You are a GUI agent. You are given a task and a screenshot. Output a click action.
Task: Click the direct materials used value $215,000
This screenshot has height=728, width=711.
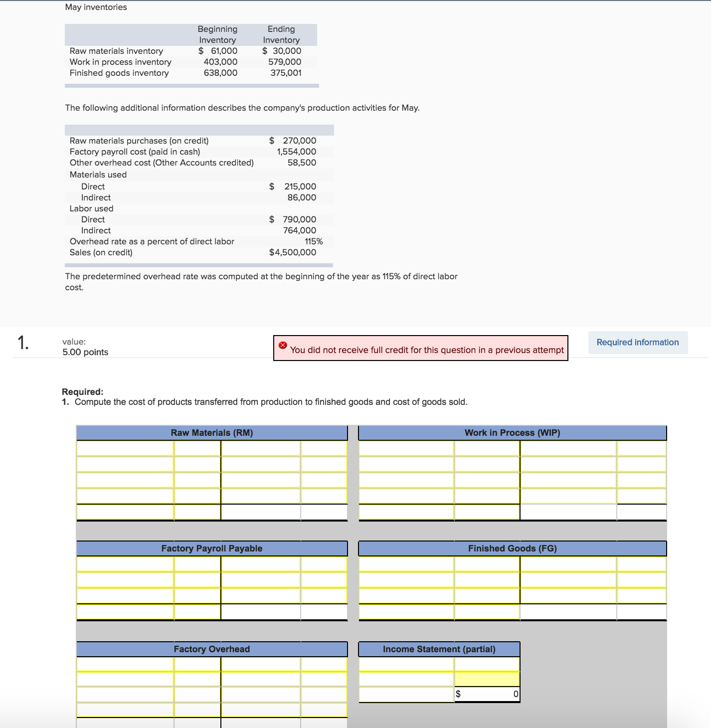pyautogui.click(x=293, y=186)
